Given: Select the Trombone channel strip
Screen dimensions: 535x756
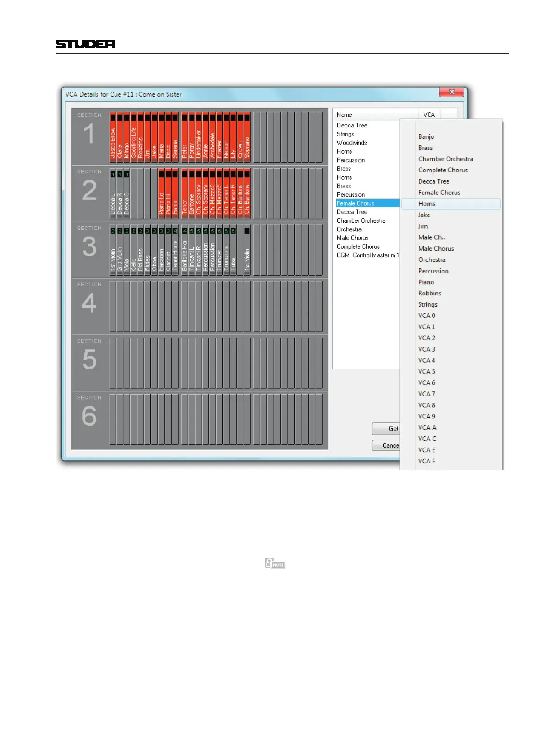Looking at the screenshot, I should tap(226, 250).
